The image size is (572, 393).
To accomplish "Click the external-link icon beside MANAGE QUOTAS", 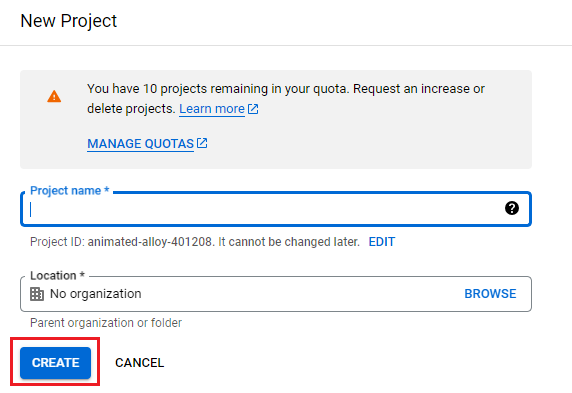I will point(202,143).
